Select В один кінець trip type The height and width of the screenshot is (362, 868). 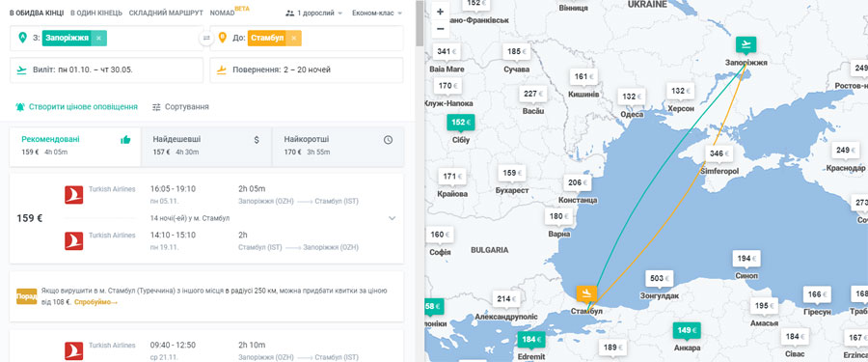96,13
